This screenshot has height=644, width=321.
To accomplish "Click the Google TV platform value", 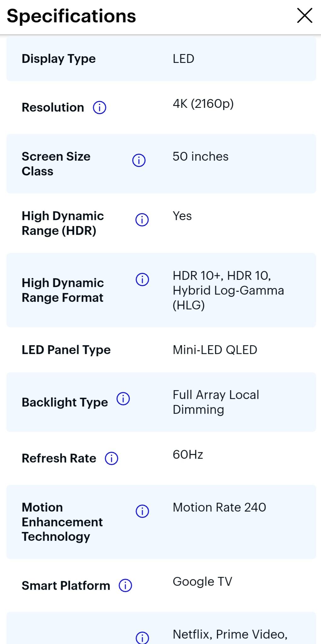I will (x=202, y=582).
